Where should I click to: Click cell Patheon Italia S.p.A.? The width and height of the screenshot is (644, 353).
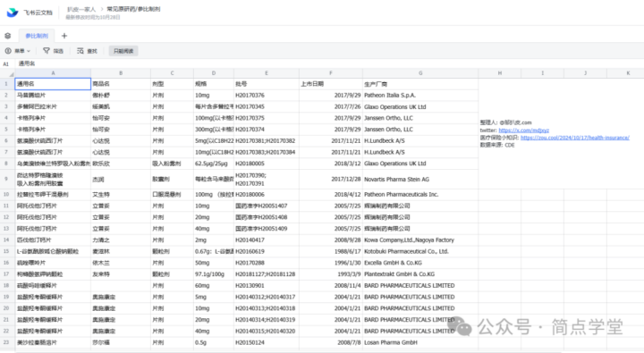[x=420, y=96]
